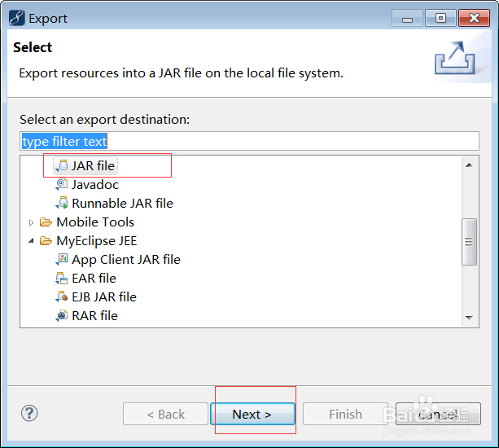Click in the filter text field
The height and width of the screenshot is (448, 499).
pos(249,141)
